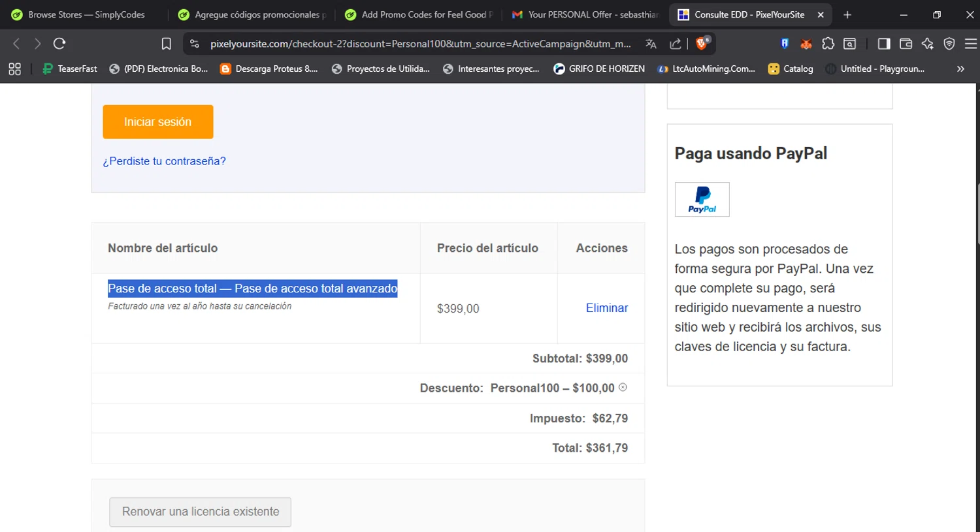
Task: Open the MetaMask fox extension
Action: click(806, 44)
